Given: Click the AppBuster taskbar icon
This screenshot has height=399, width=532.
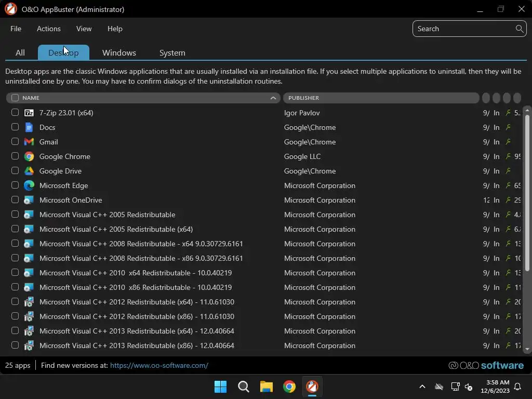Looking at the screenshot, I should tap(312, 387).
